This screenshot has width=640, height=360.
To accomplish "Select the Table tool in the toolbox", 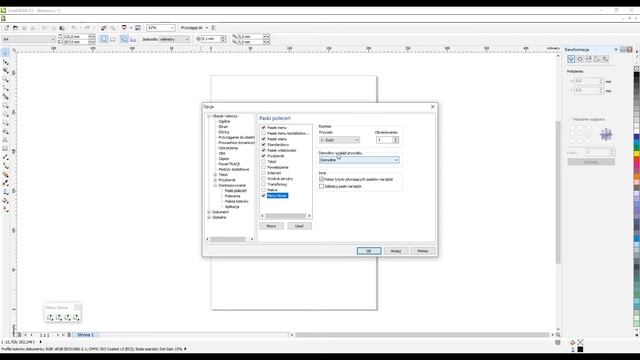I will (x=5, y=149).
